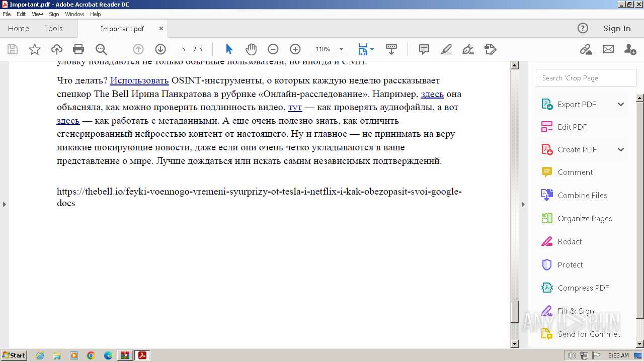This screenshot has height=362, width=644.
Task: Share with others using person-plus icon
Action: (630, 49)
